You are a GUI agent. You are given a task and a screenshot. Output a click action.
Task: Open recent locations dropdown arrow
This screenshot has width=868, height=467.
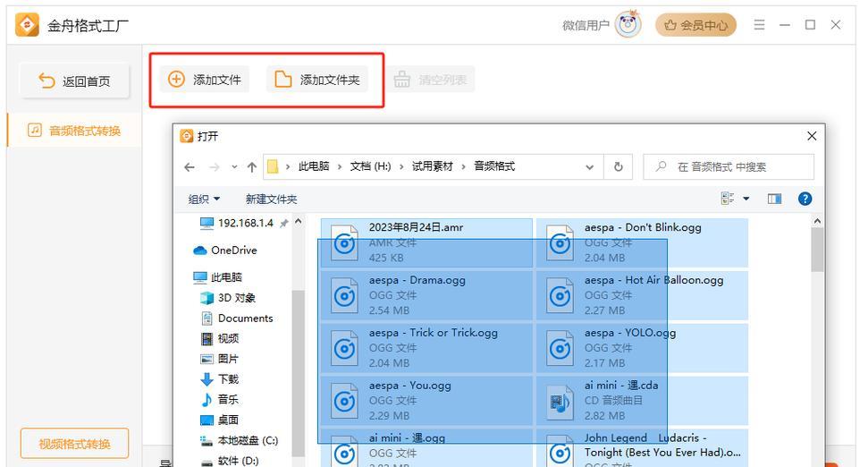(234, 166)
